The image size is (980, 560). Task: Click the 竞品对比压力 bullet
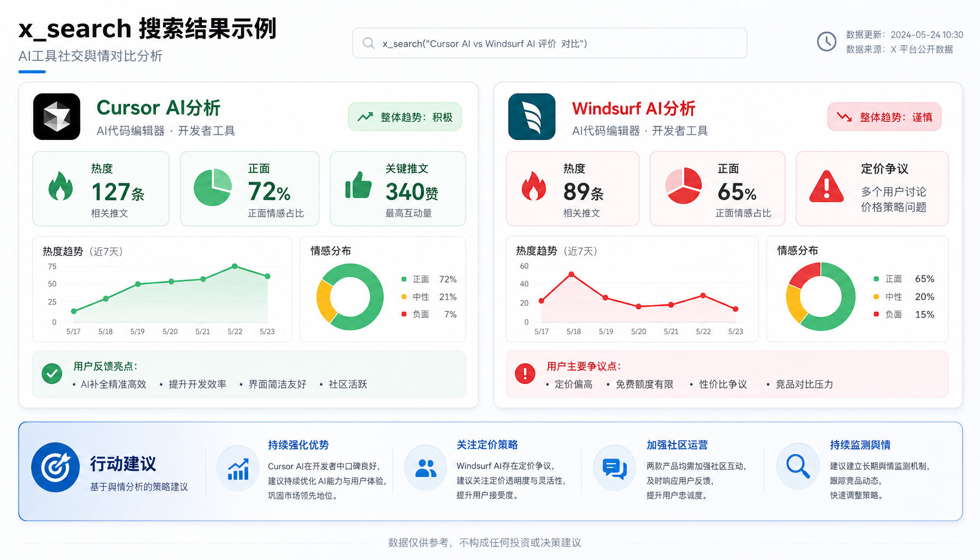click(x=804, y=384)
